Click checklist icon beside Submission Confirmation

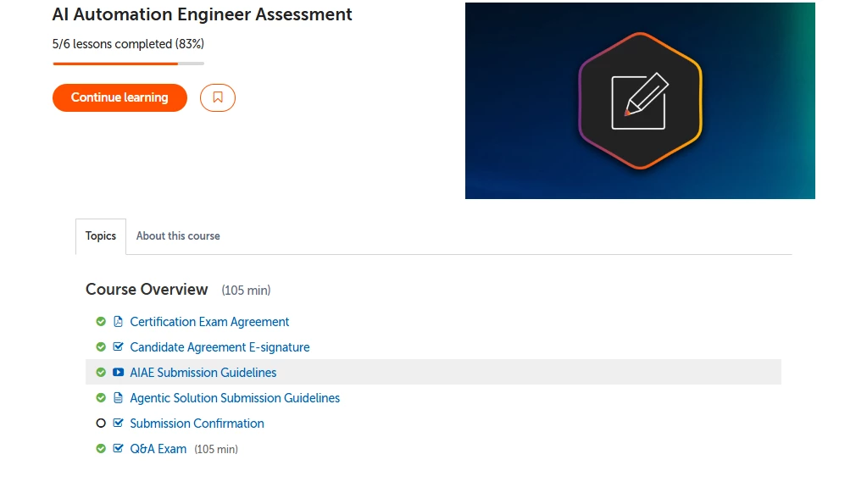(x=118, y=423)
